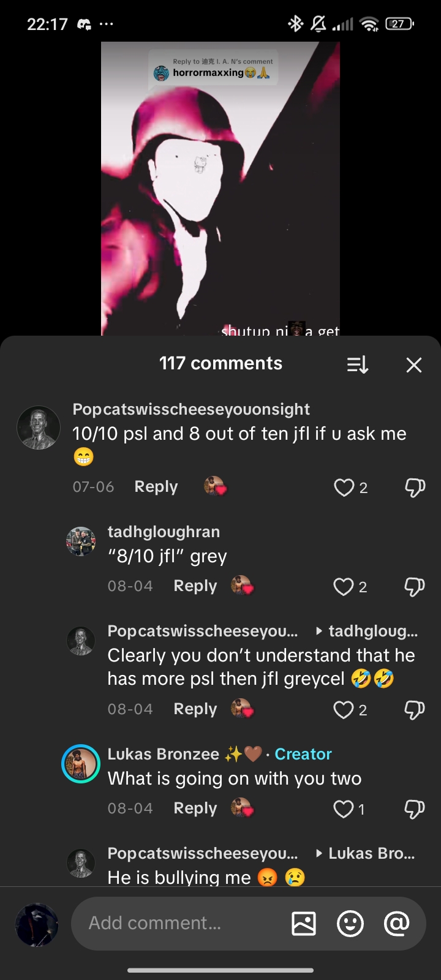Screen dimensions: 441x980
Task: Like the "10/10 psl" comment
Action: point(344,488)
